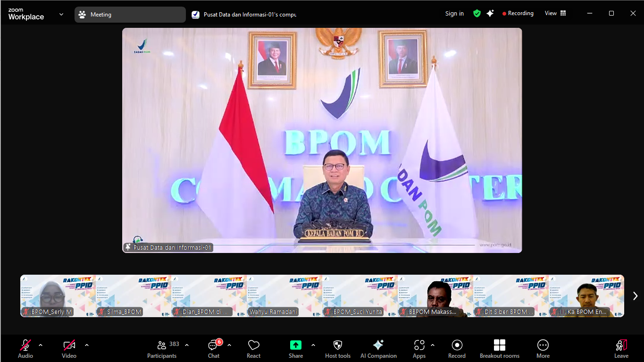Select the Pusat Data dan Informasi-01 tab
This screenshot has width=644, height=362.
click(244, 15)
